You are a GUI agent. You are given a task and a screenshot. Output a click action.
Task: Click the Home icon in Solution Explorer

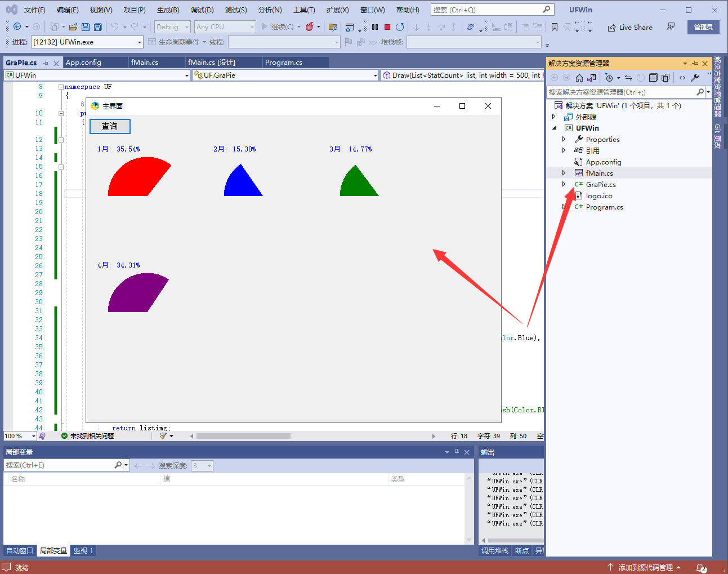pos(579,78)
